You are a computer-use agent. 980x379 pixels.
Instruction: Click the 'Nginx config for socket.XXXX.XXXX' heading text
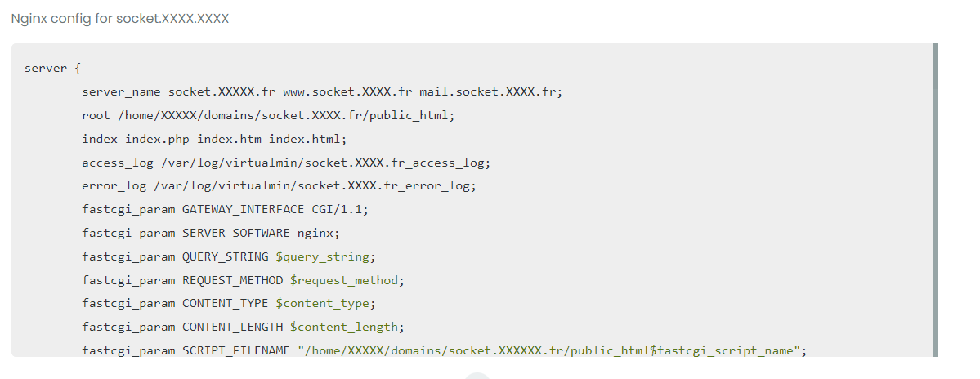pyautogui.click(x=120, y=18)
